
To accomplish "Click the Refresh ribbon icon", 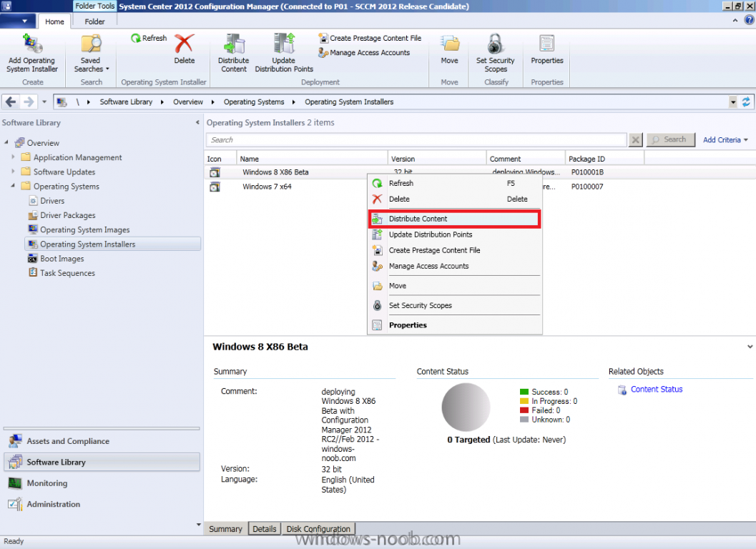I will (136, 38).
